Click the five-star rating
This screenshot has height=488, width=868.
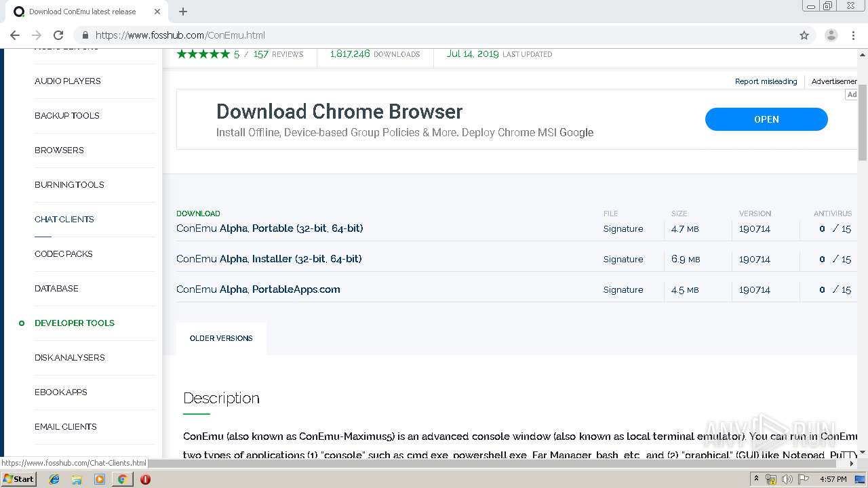[203, 54]
